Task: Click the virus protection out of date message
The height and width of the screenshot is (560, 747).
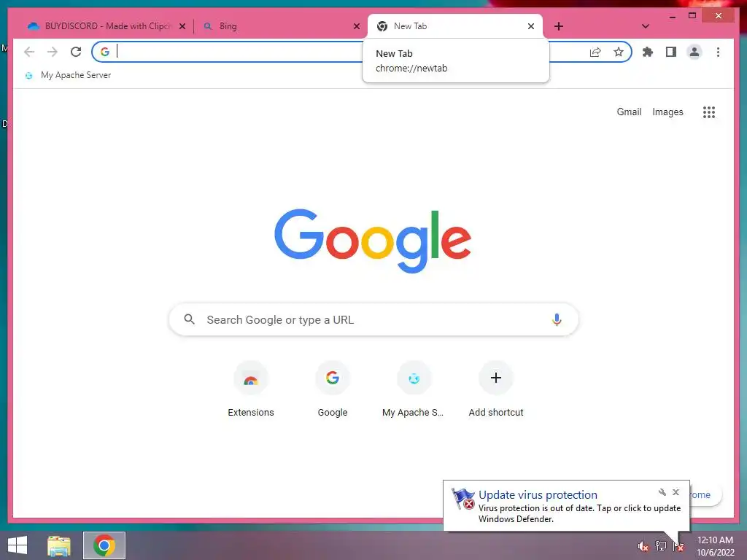Action: (x=579, y=514)
